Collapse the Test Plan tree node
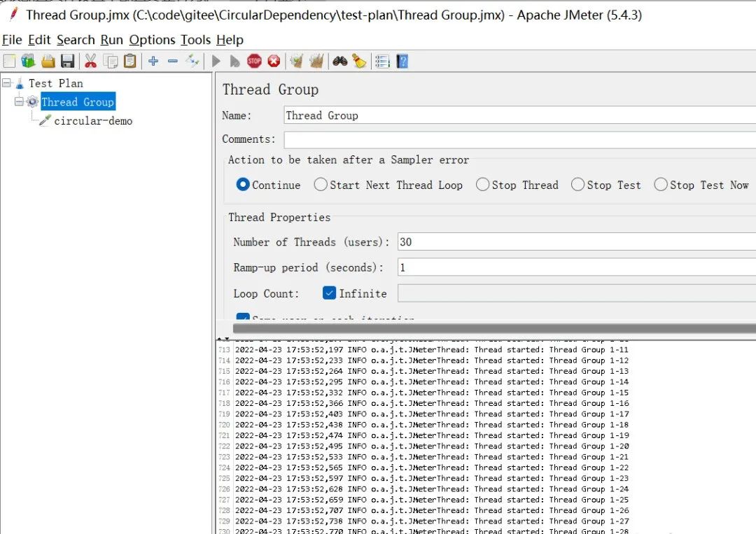Screen dimensions: 756x534 pyautogui.click(x=6, y=83)
